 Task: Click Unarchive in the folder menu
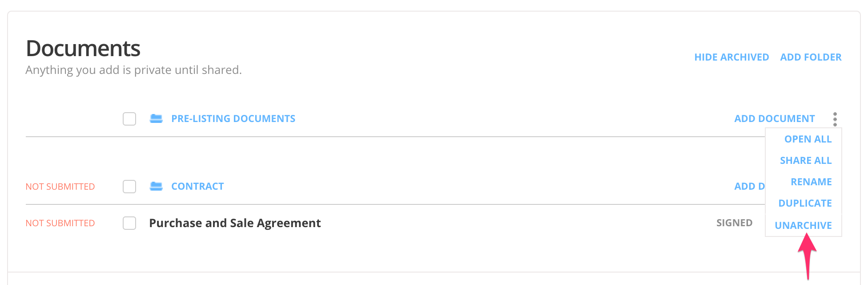coord(803,225)
